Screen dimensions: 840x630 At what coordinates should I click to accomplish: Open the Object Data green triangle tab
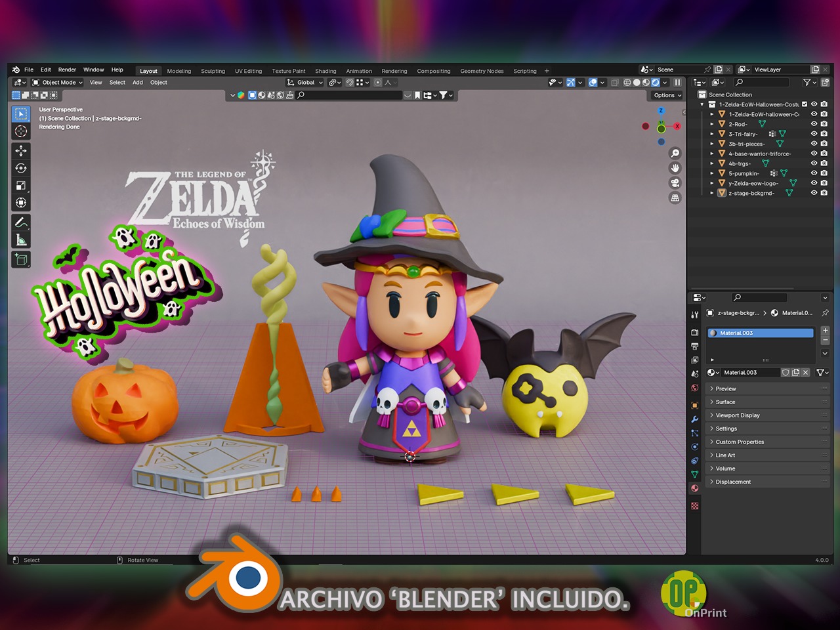694,474
